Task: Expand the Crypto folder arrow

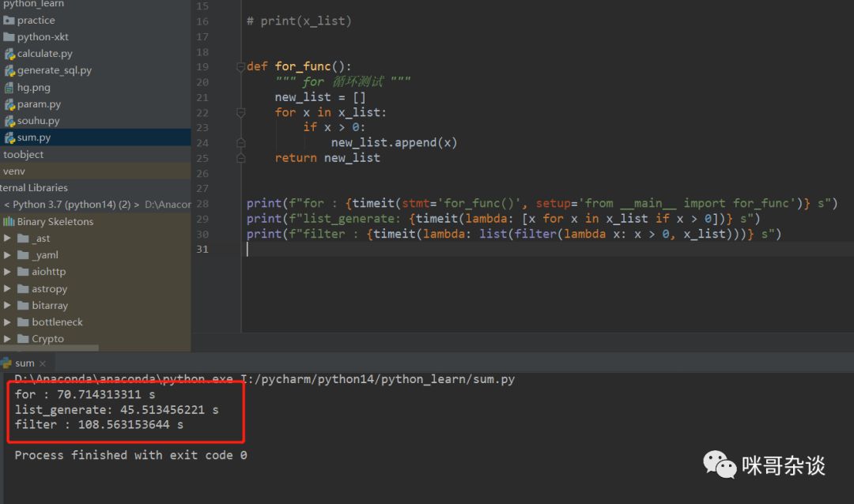Action: pyautogui.click(x=7, y=339)
